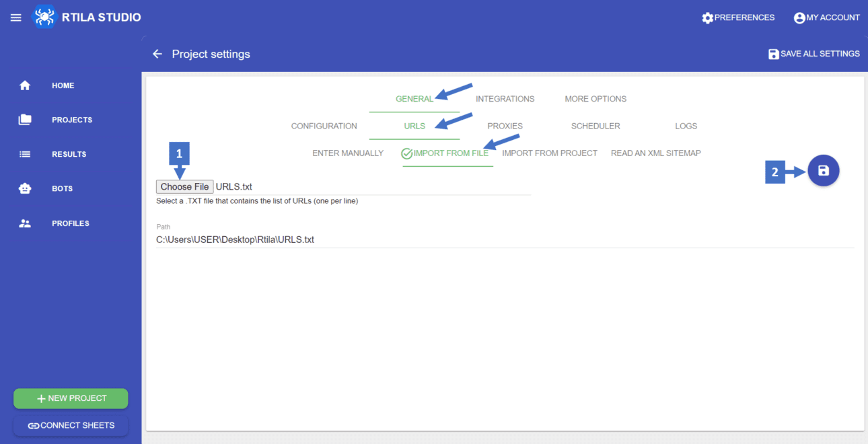Click the Connect Sheets button
Screen dimensions: 868x444
pos(71,426)
